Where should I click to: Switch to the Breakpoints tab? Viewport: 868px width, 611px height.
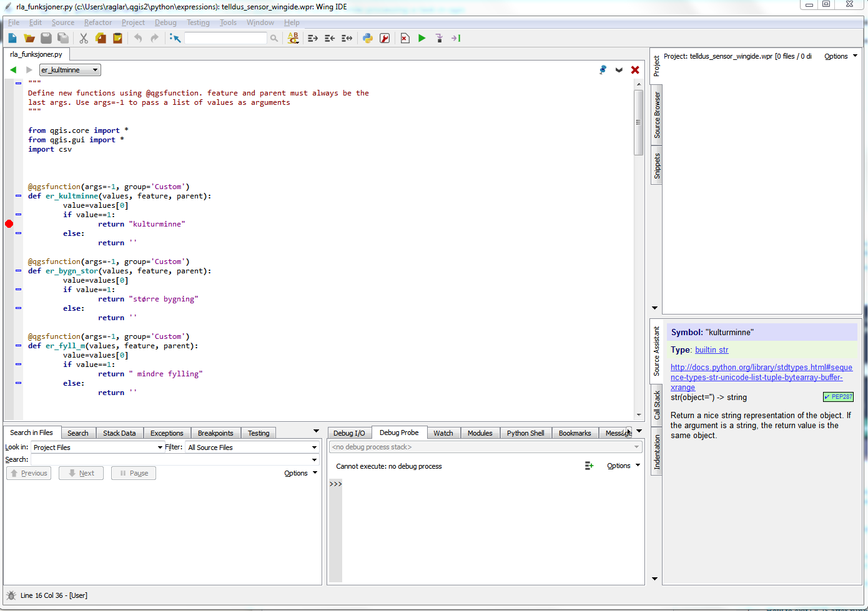215,433
